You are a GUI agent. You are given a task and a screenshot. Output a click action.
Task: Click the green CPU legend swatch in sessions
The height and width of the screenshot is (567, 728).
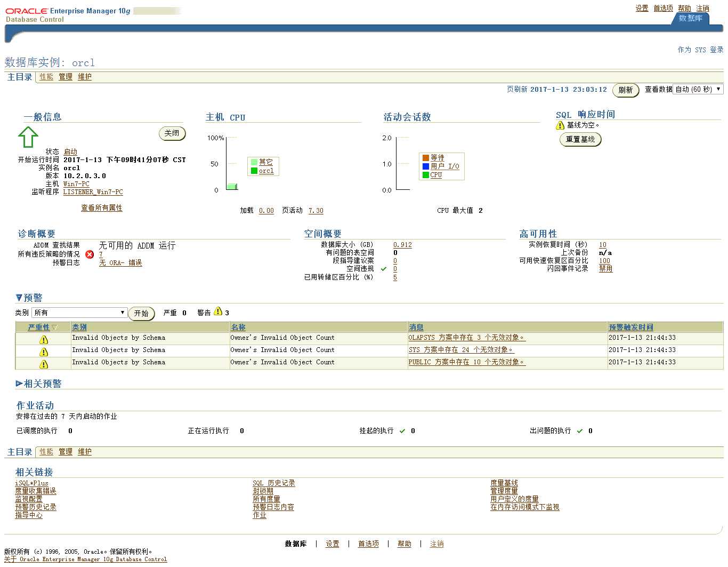tap(426, 175)
